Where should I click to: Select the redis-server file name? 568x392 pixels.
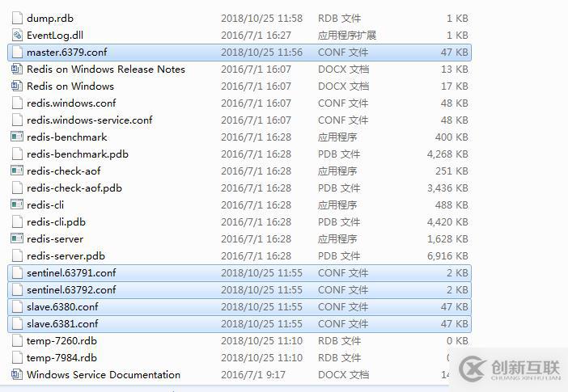(55, 239)
